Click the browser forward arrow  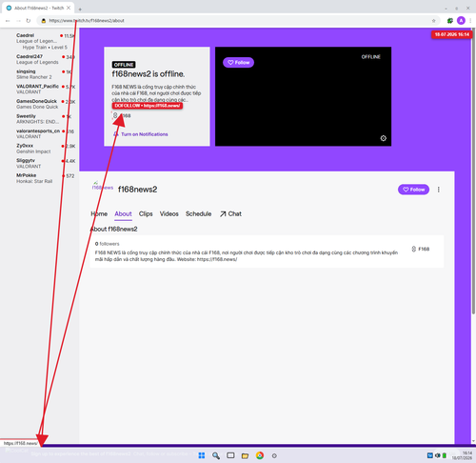click(18, 21)
